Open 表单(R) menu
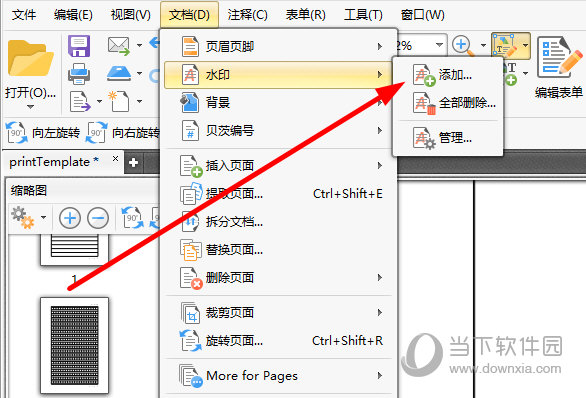This screenshot has height=398, width=586. pyautogui.click(x=305, y=15)
